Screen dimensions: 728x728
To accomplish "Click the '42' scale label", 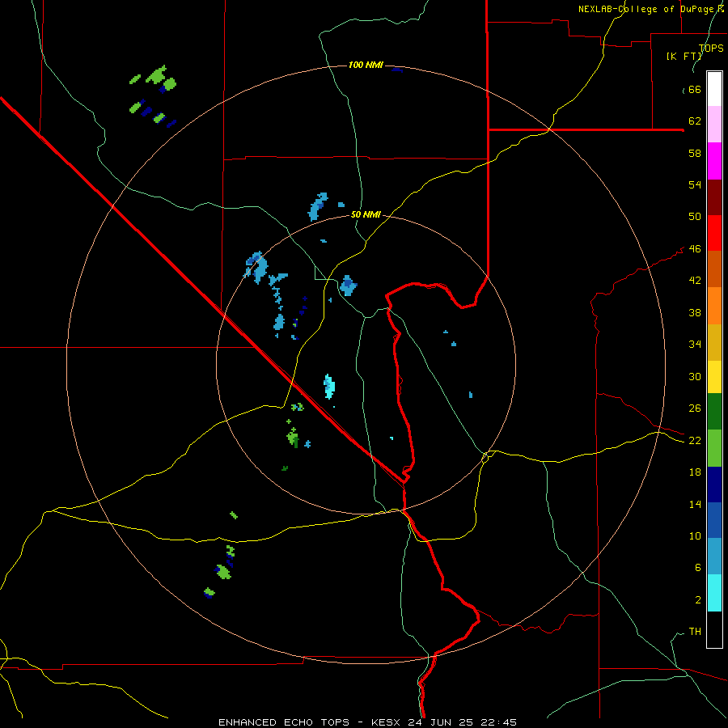I will 695,281.
